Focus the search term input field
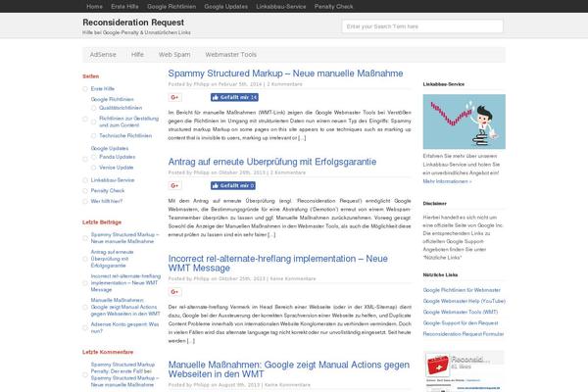The width and height of the screenshot is (588, 392). point(422,26)
